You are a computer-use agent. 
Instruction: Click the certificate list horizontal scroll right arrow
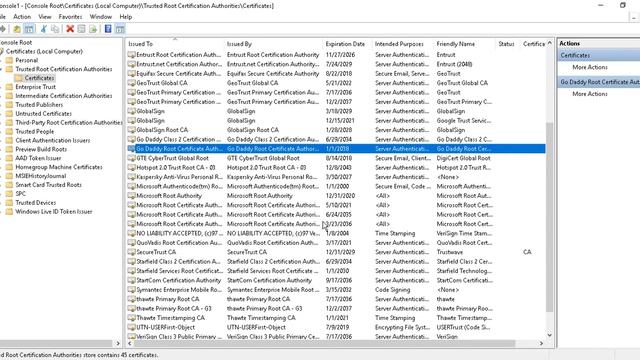point(541,344)
